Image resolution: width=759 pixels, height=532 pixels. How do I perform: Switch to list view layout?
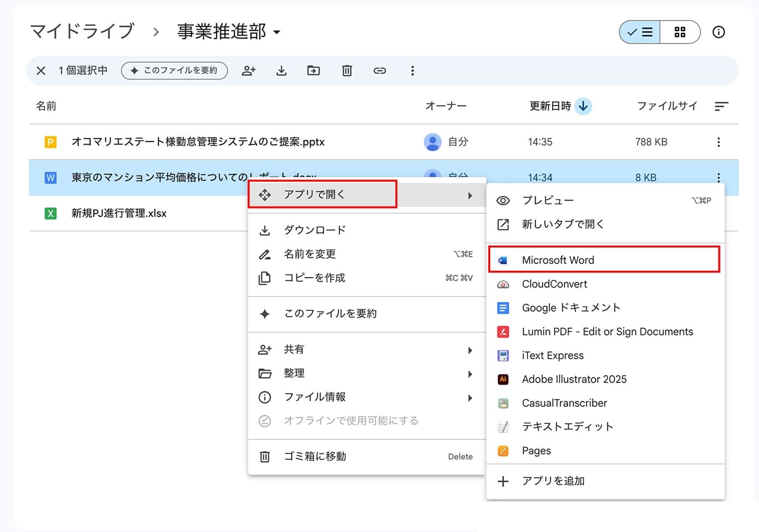point(640,32)
